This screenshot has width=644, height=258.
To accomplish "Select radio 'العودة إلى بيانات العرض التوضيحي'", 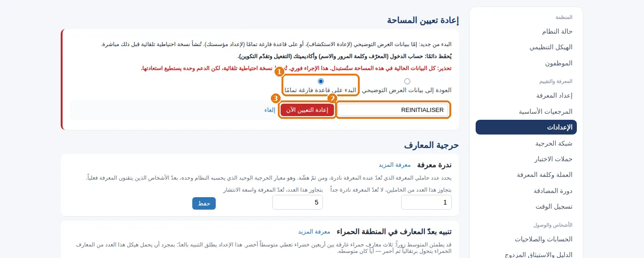I will [x=407, y=81].
